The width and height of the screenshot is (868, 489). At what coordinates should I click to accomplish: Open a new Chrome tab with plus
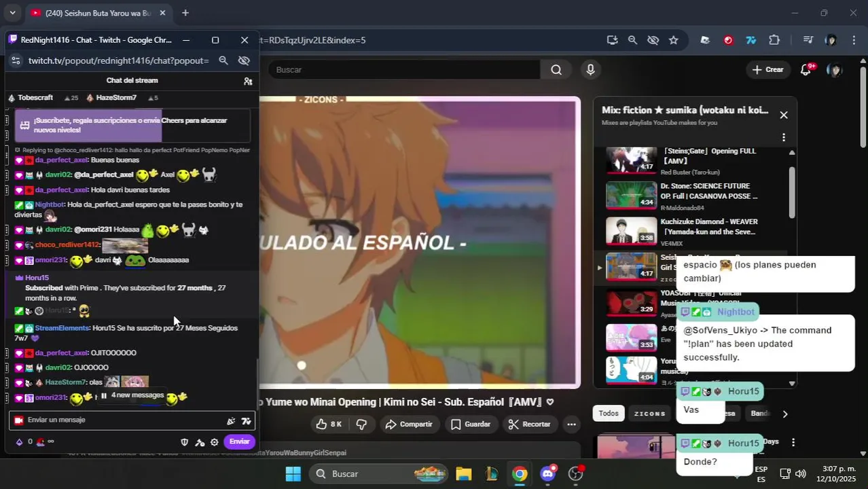pos(185,13)
